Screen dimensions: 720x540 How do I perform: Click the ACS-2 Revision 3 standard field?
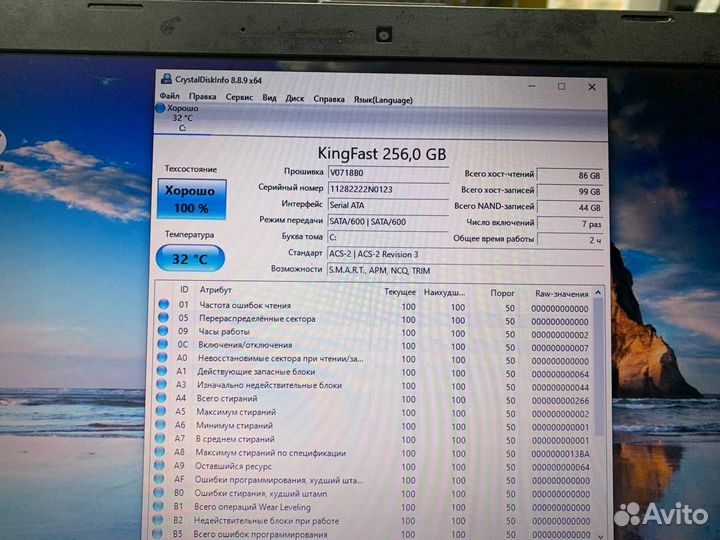pyautogui.click(x=465, y=254)
